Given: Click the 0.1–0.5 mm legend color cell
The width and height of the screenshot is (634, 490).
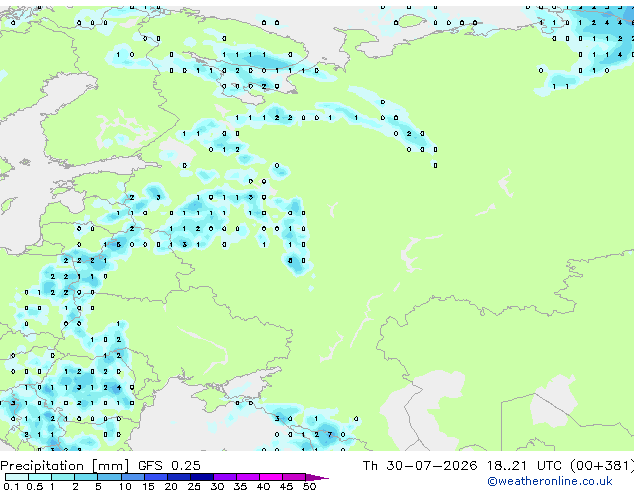Looking at the screenshot, I should coord(17,477).
